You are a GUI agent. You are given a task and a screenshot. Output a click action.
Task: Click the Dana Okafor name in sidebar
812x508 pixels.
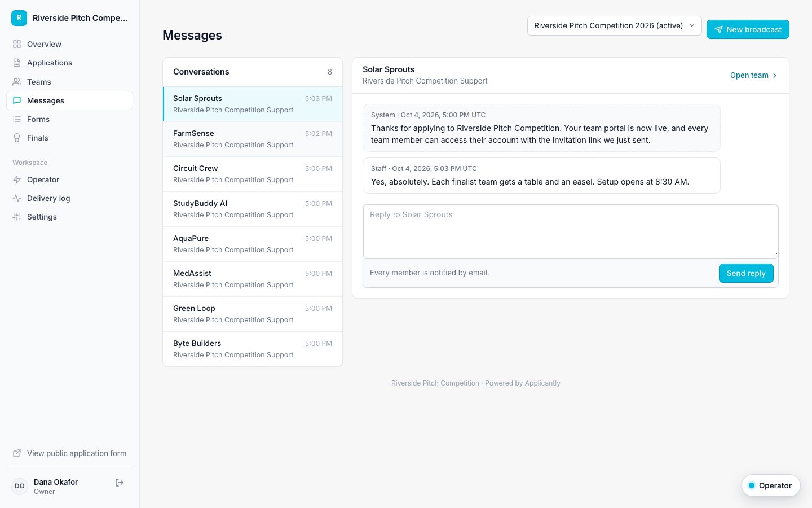click(56, 482)
